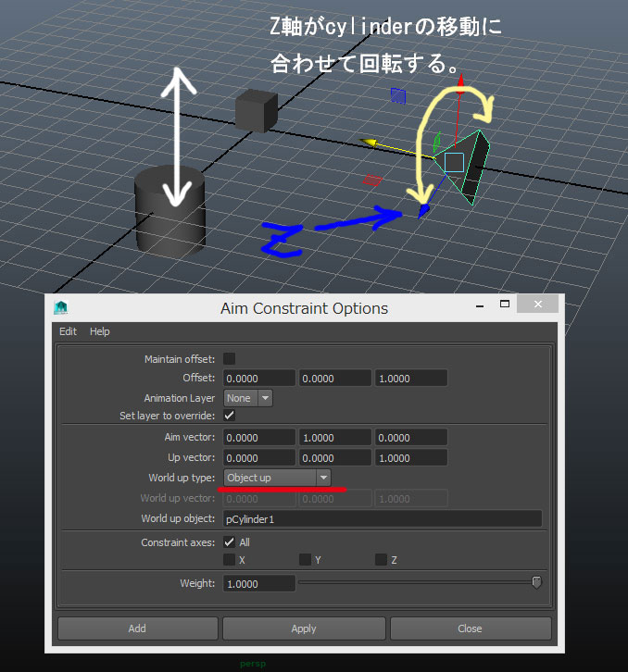
Task: Click the Aim vector X field
Action: click(x=259, y=438)
